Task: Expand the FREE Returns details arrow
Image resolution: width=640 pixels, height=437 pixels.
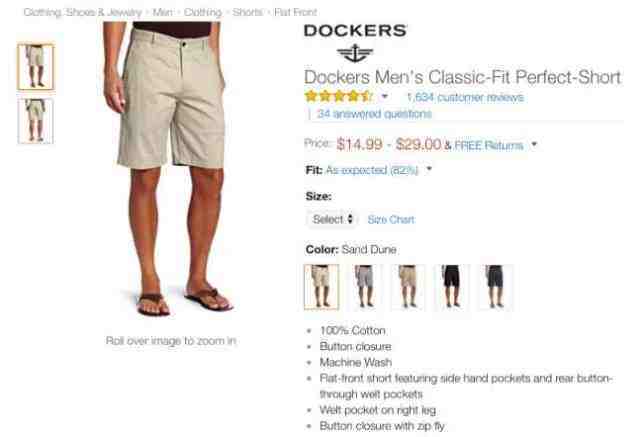Action: (534, 145)
